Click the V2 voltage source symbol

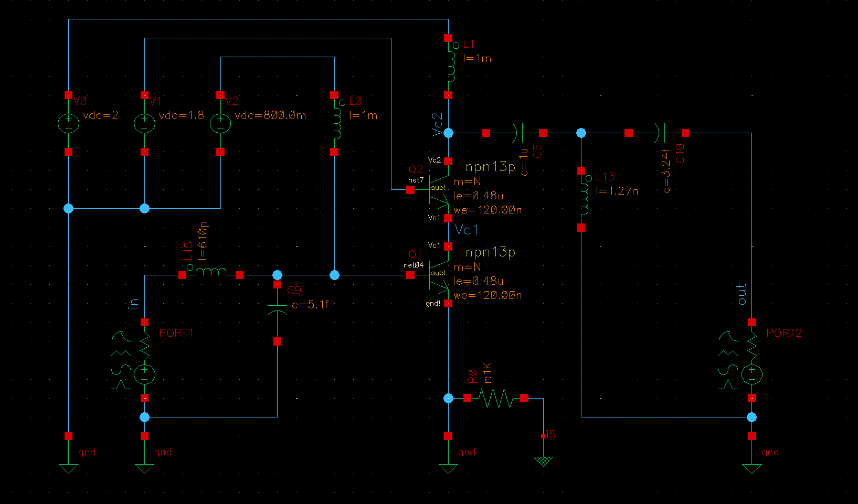point(220,123)
